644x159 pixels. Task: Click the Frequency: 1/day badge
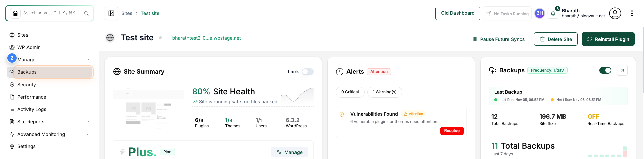click(547, 70)
